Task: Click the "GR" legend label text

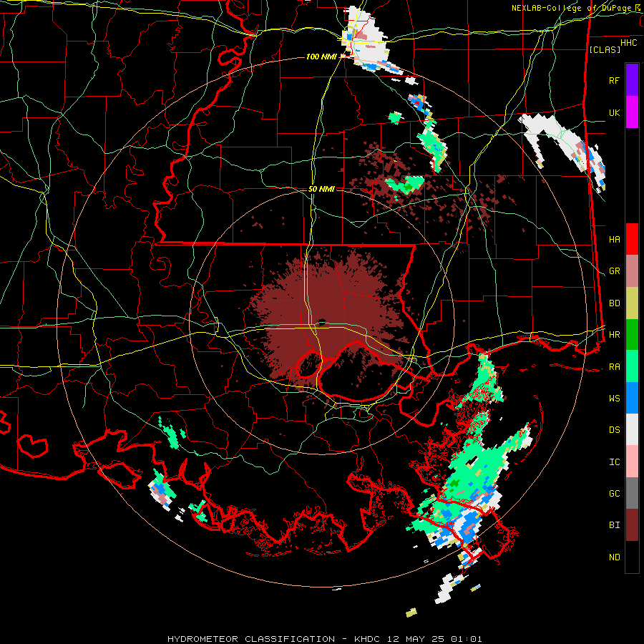Action: tap(615, 271)
